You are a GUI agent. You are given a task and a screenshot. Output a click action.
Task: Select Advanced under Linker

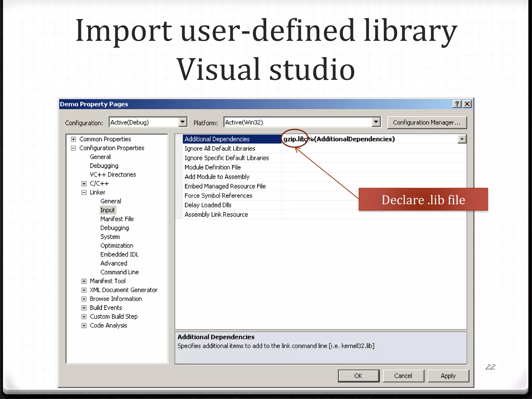point(114,263)
